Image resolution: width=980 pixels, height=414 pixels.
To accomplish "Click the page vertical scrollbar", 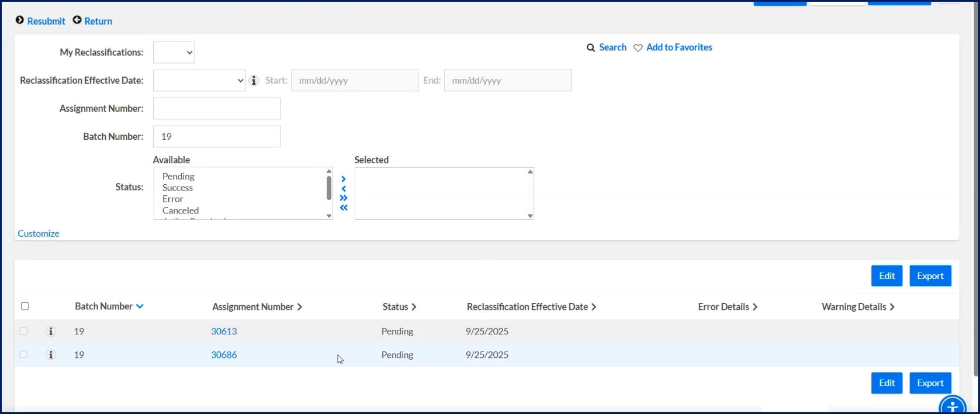I will (x=976, y=188).
